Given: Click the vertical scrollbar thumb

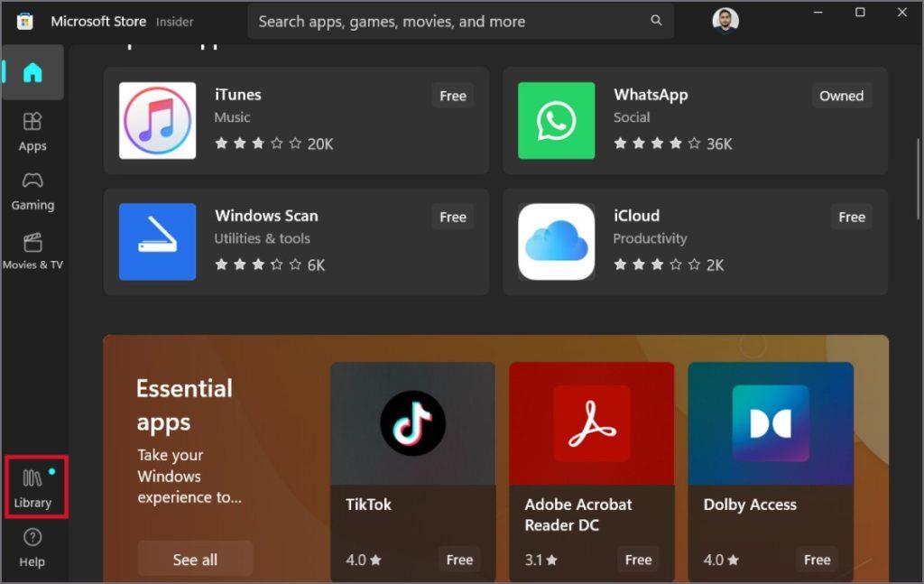Looking at the screenshot, I should coord(918,179).
